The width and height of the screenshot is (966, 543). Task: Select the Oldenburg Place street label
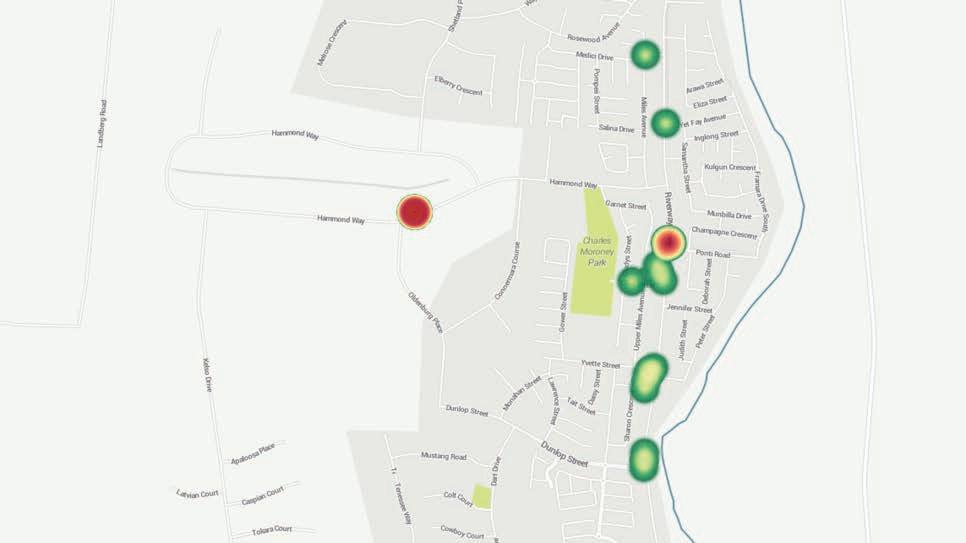426,312
